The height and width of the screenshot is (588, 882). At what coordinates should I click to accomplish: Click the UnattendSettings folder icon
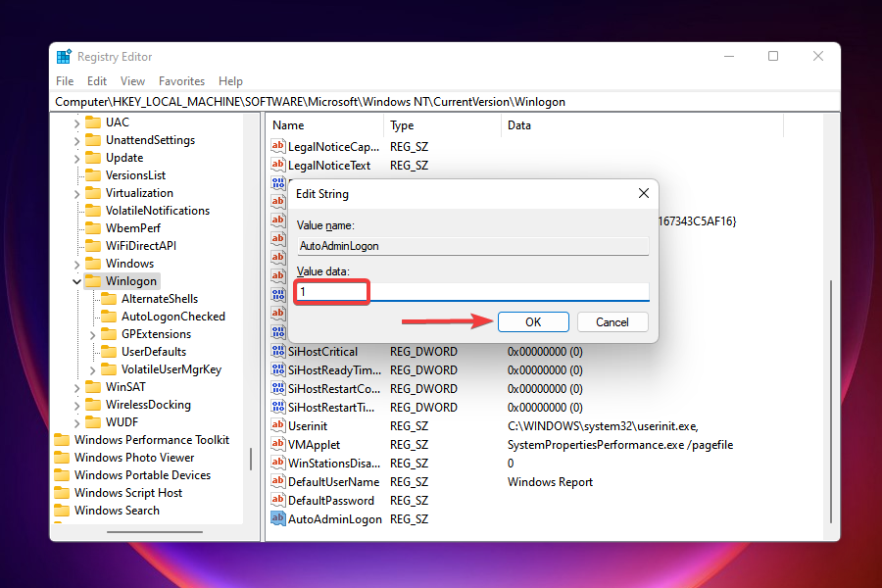(x=93, y=140)
